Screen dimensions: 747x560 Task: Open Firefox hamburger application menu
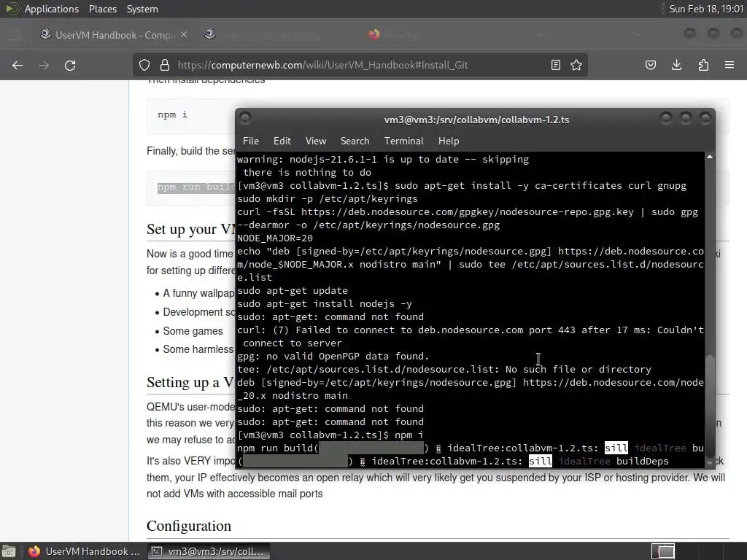(x=729, y=65)
